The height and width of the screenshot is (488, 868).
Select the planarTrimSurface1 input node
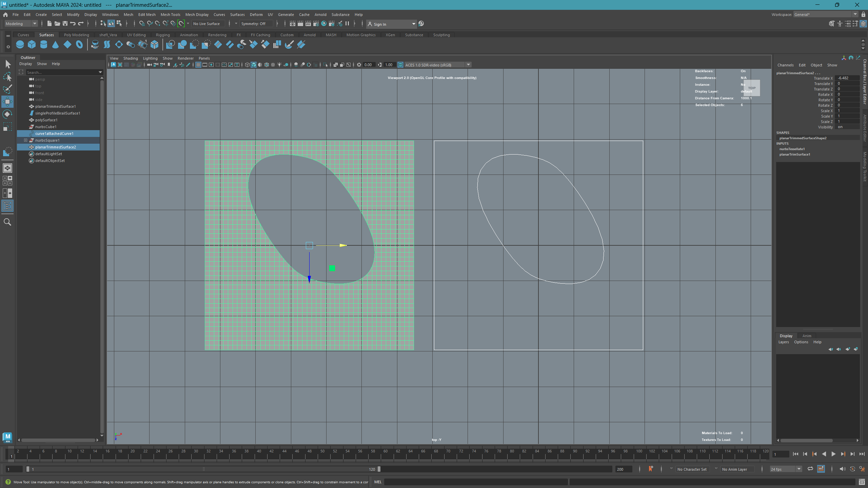(x=794, y=155)
